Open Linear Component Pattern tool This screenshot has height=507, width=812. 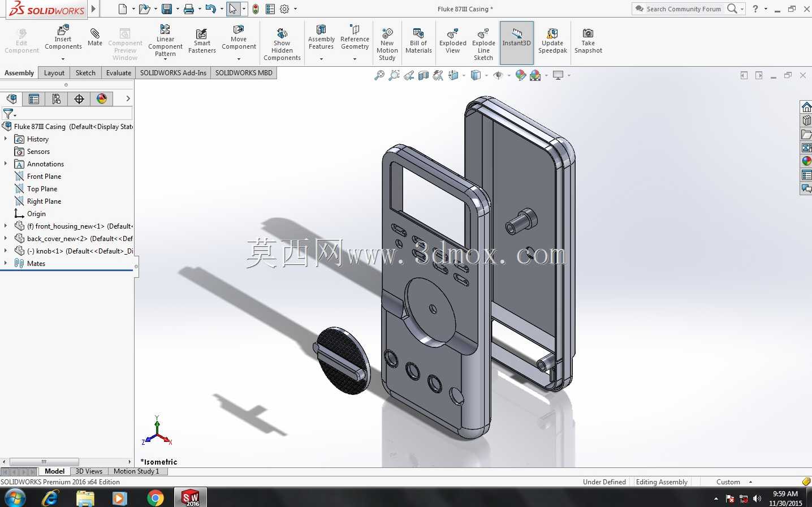[x=165, y=40]
